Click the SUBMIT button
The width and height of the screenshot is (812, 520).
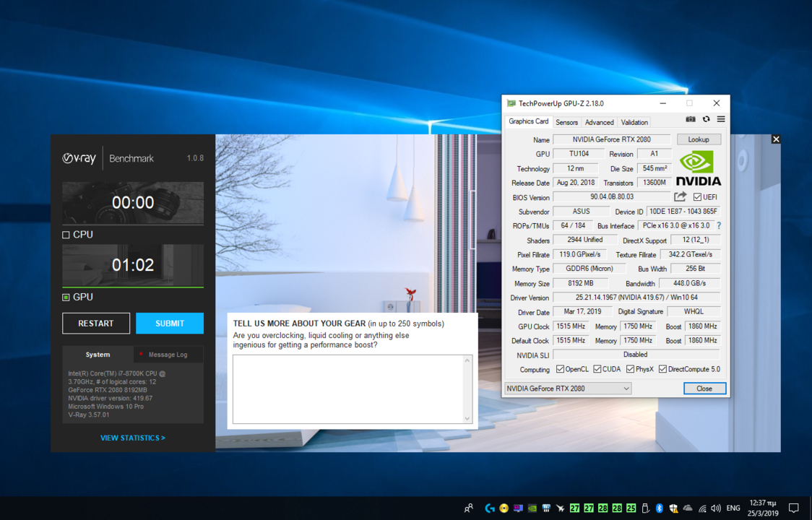pos(169,323)
